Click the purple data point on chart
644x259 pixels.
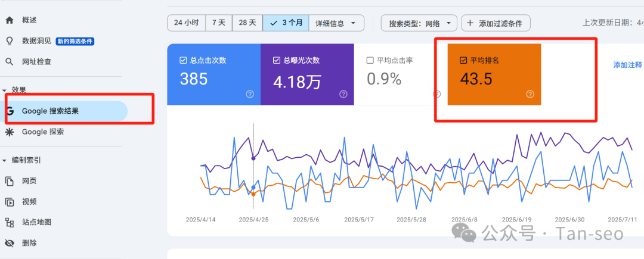tap(253, 158)
